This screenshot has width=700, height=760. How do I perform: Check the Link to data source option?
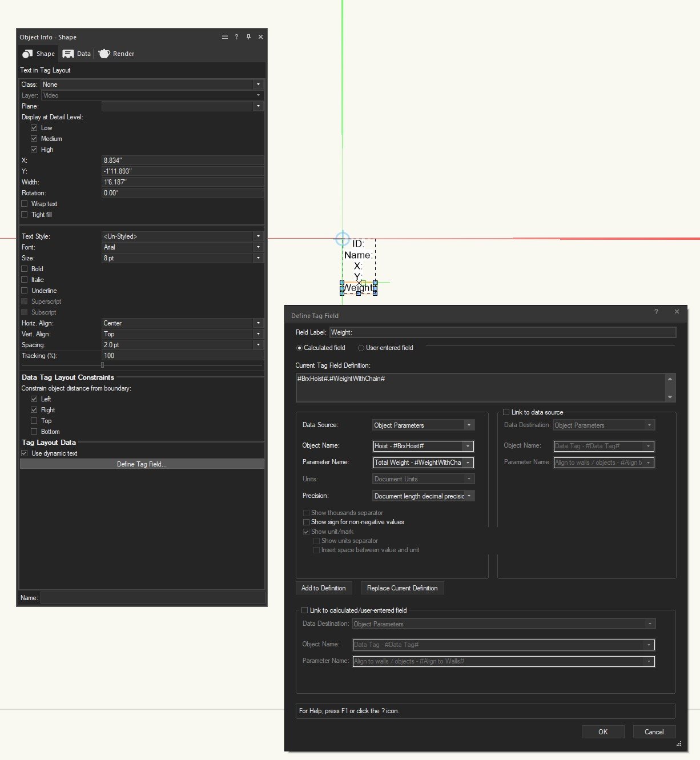point(506,412)
